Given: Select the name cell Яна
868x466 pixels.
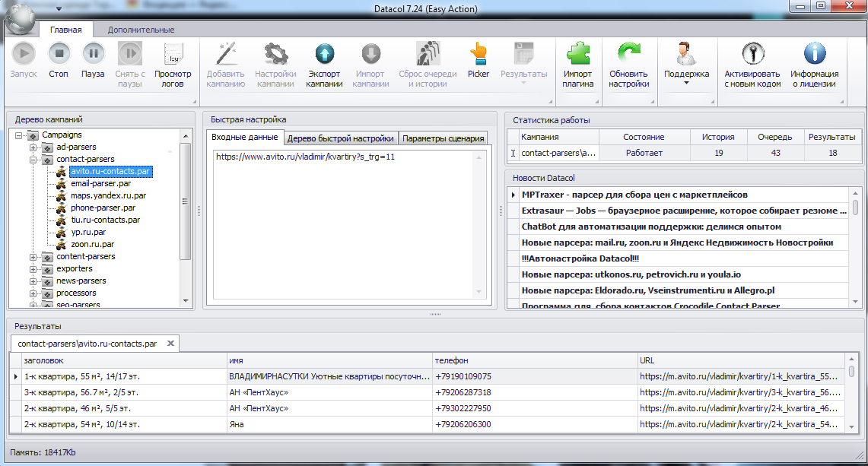Looking at the screenshot, I should (329, 424).
